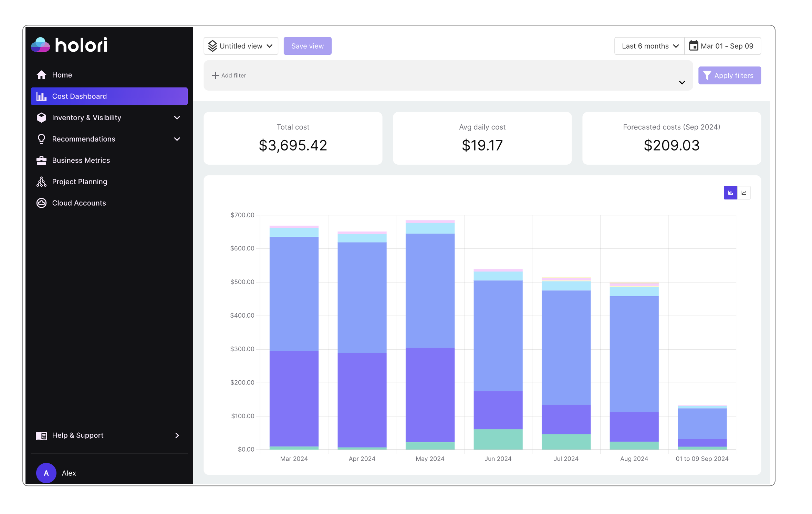Open the Mar 01 - Sep 09 date picker
The image size is (812, 514).
(723, 46)
